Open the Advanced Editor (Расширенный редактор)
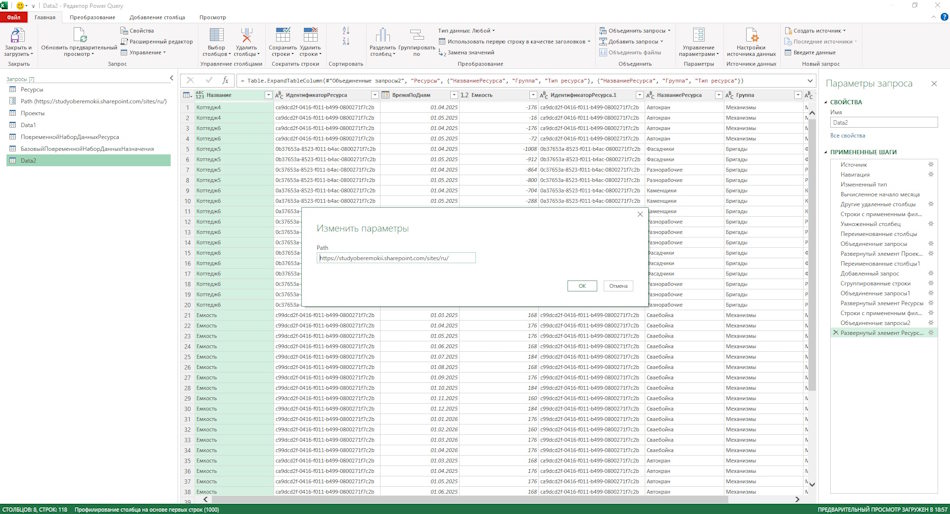The width and height of the screenshot is (950, 514). 156,41
